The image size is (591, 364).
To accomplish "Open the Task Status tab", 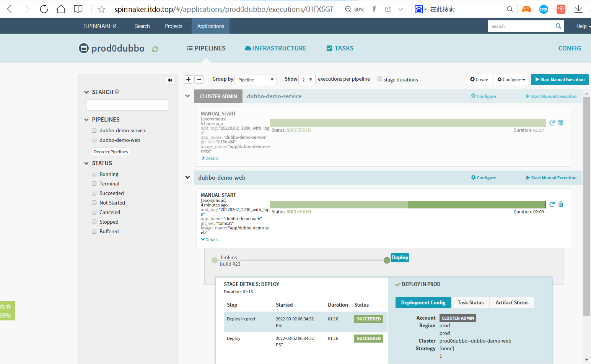I will (x=471, y=302).
